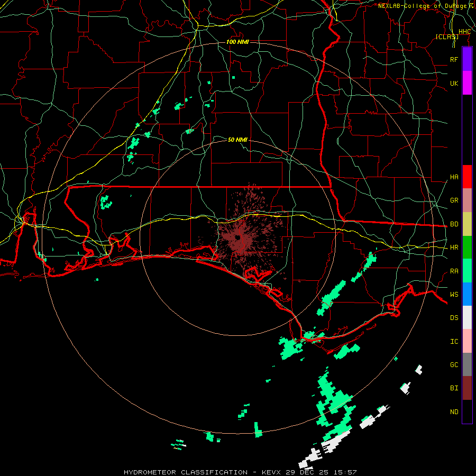Click the 'BI' legend label
The height and width of the screenshot is (476, 476).
454,388
